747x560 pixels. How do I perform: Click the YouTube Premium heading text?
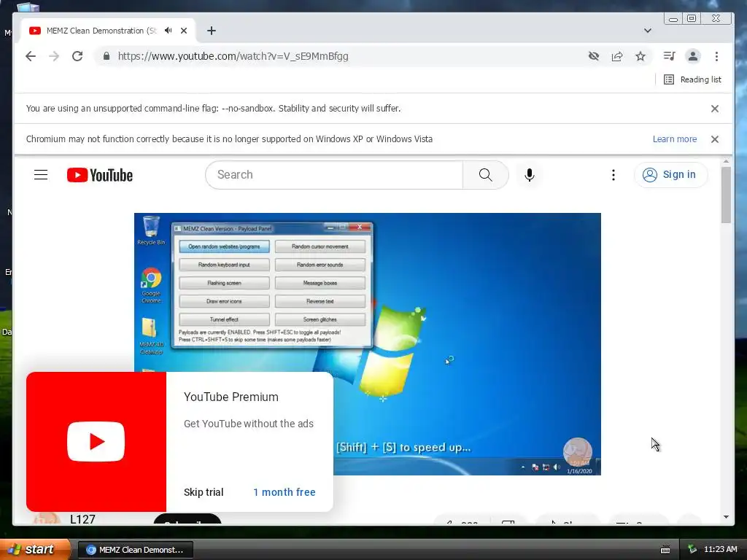(231, 397)
